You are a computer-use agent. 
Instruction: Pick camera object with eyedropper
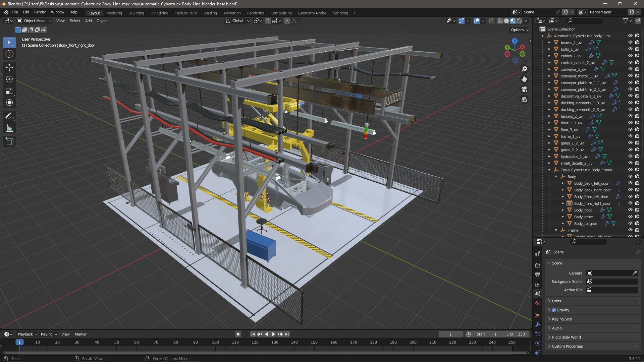pos(635,273)
